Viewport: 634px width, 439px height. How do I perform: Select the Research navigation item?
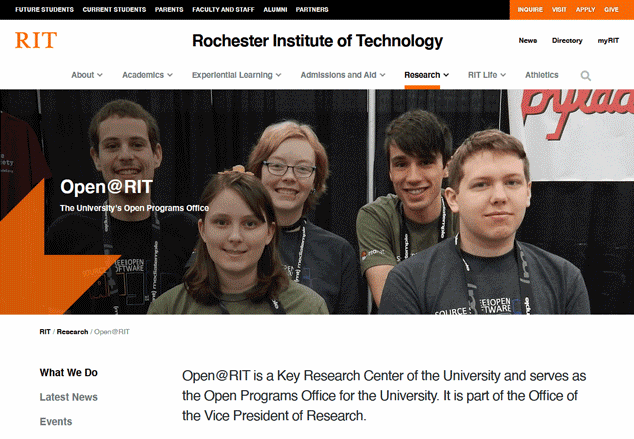(422, 75)
